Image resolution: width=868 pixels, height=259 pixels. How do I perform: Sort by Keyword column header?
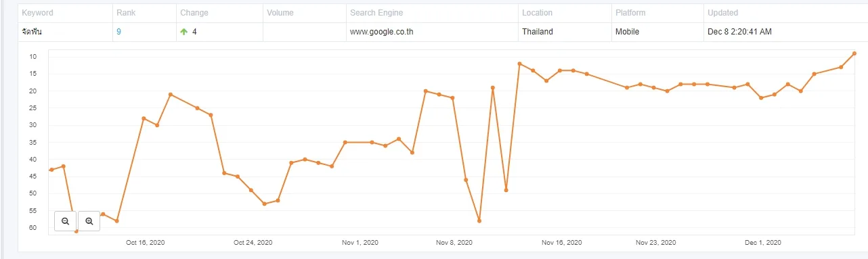[37, 13]
